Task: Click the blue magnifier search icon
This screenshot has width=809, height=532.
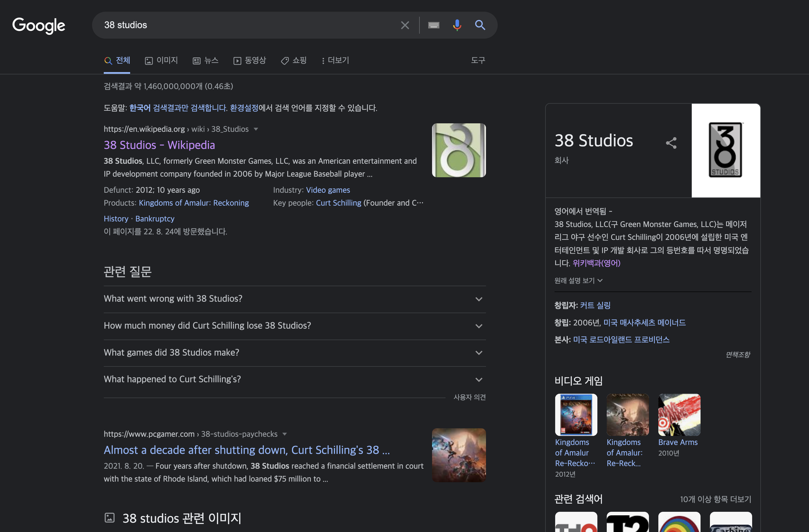Action: 480,25
